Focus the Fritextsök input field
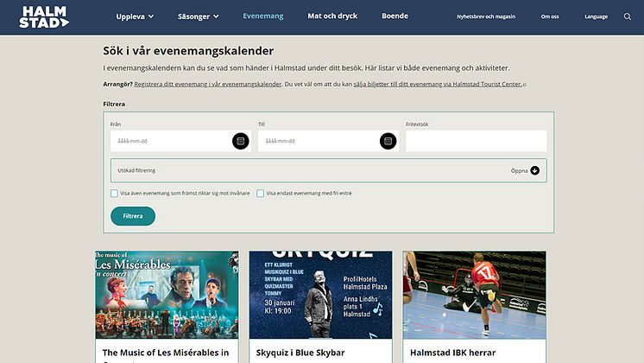The image size is (644, 363). 476,141
